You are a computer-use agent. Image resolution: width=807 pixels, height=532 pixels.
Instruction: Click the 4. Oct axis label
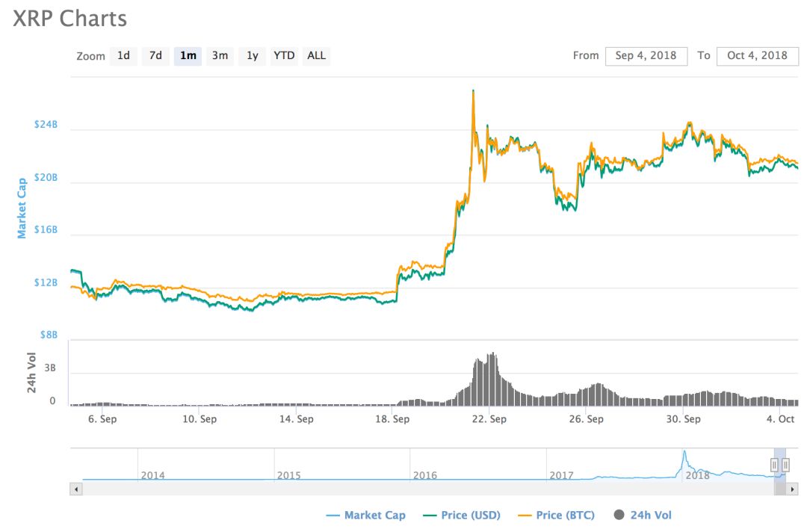coord(780,419)
